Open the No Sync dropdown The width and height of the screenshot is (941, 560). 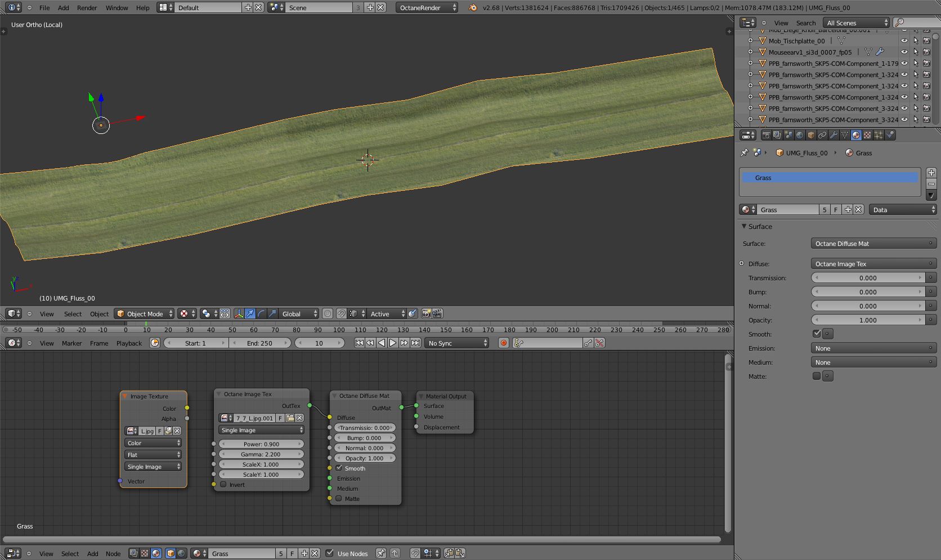pyautogui.click(x=456, y=343)
